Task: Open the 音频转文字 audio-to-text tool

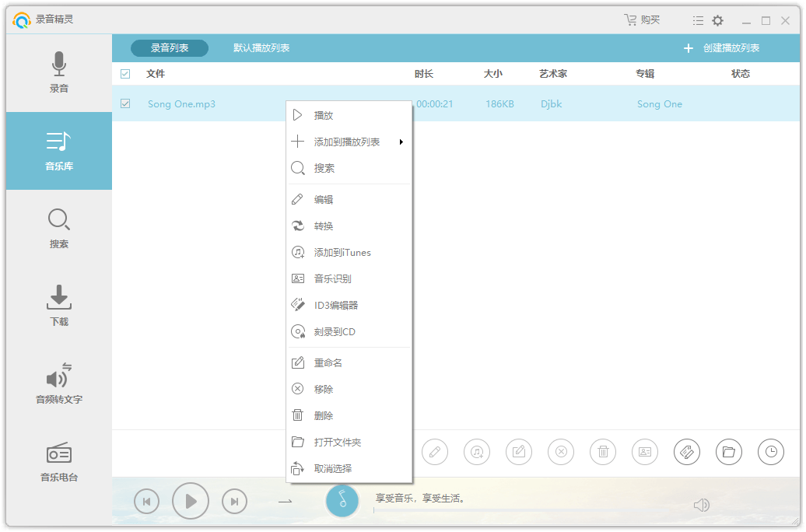Action: coord(59,383)
